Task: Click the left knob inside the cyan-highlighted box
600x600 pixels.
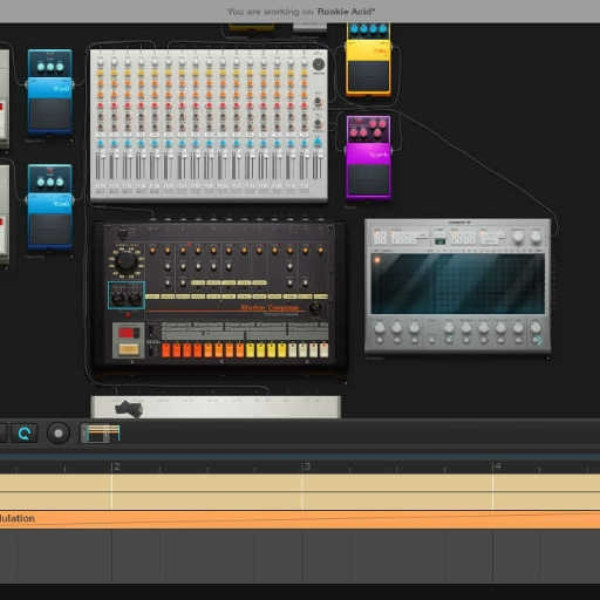Action: click(x=117, y=298)
